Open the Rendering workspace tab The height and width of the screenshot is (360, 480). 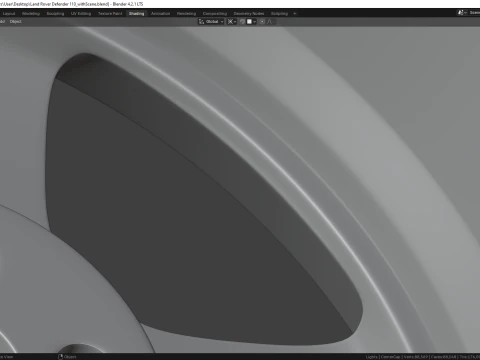[x=186, y=14]
